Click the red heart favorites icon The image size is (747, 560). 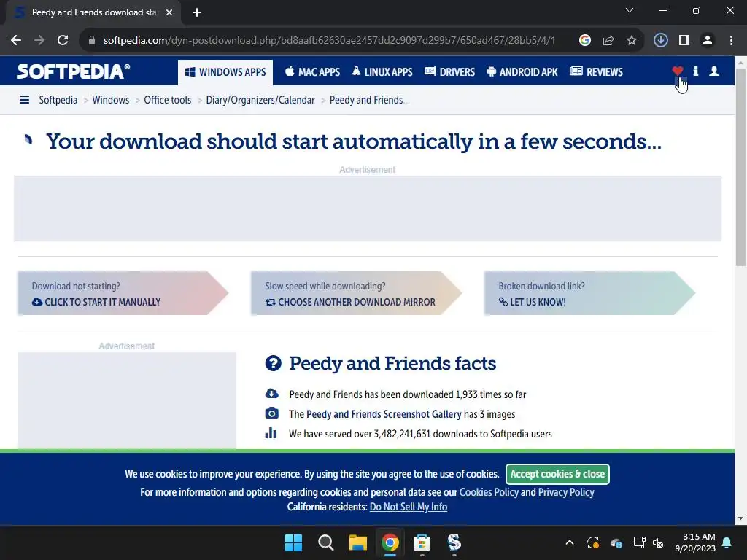(678, 71)
